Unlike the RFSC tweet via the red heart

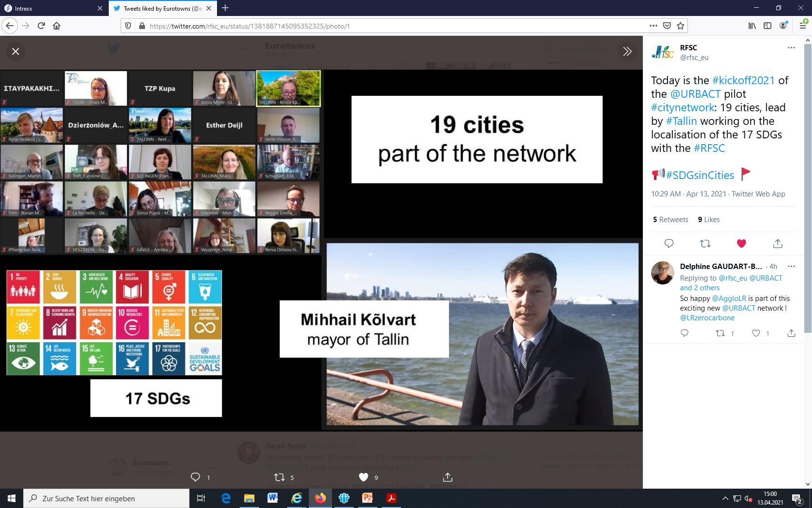click(741, 243)
